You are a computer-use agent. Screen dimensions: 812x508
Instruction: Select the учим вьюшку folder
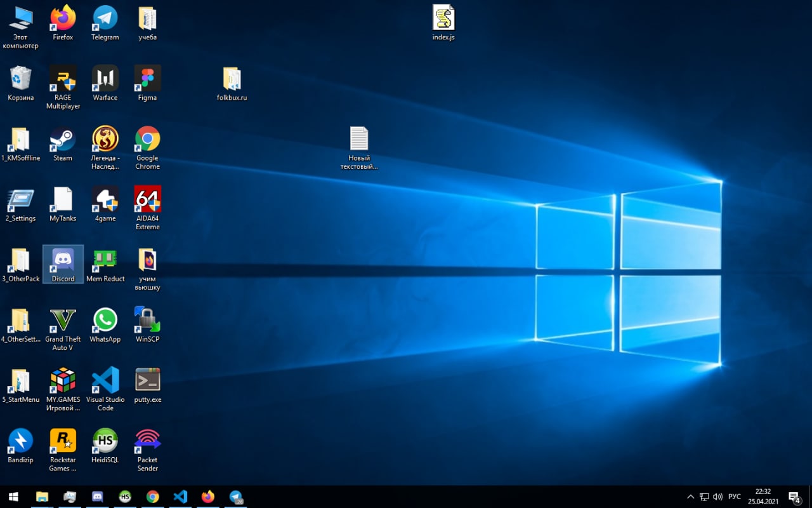pyautogui.click(x=147, y=269)
